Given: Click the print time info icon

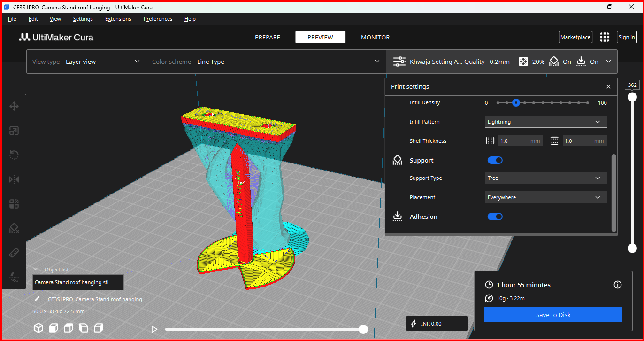Looking at the screenshot, I should (x=618, y=285).
